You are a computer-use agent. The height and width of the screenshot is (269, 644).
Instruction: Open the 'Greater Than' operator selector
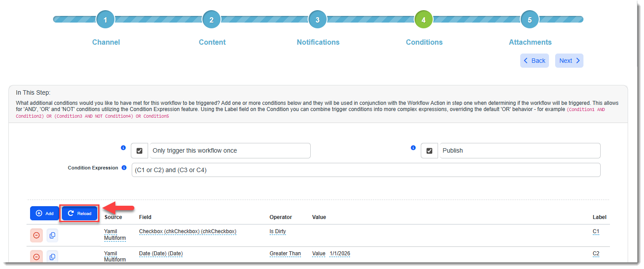coord(285,254)
